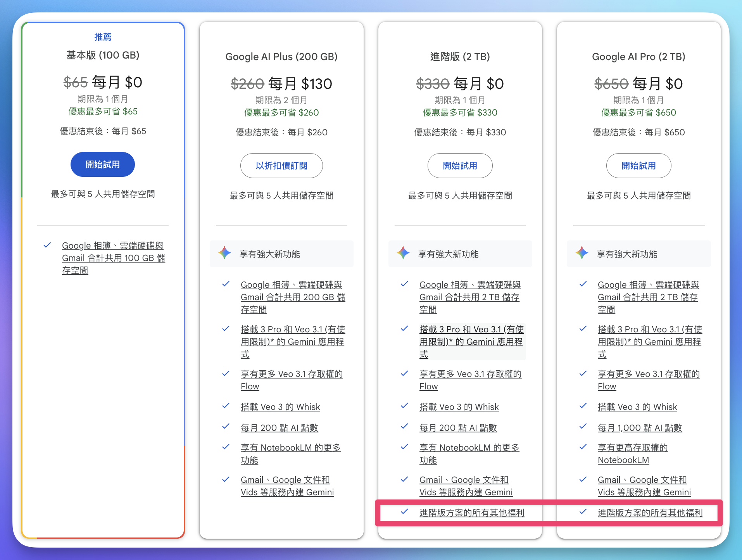Click the Gemini sparkle icon in 進階版 card

pyautogui.click(x=403, y=253)
